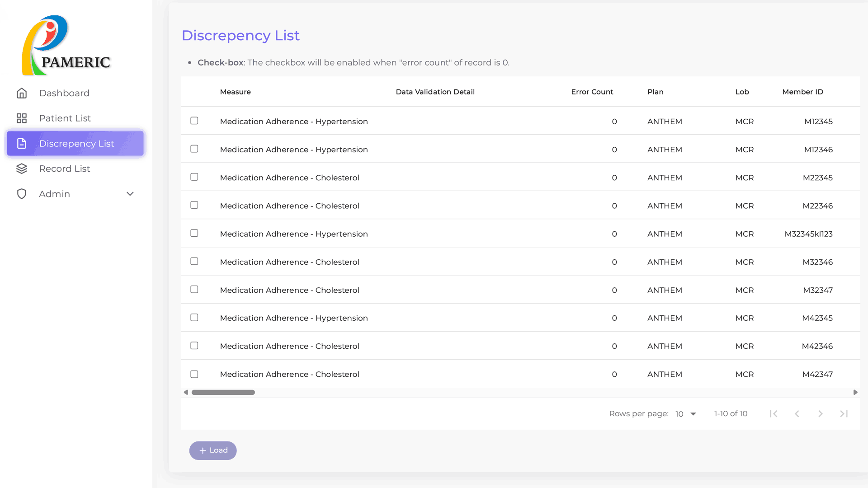Check the box for member M12345

point(194,121)
